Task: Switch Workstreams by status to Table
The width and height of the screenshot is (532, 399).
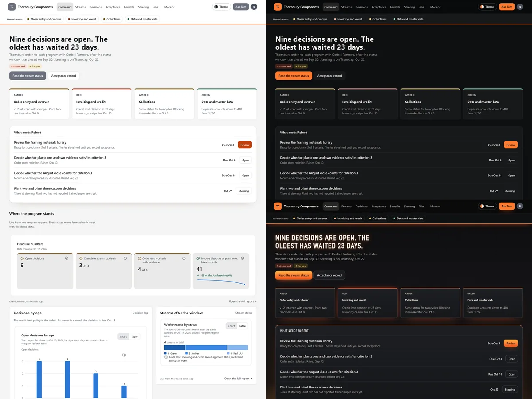Action: (243, 326)
